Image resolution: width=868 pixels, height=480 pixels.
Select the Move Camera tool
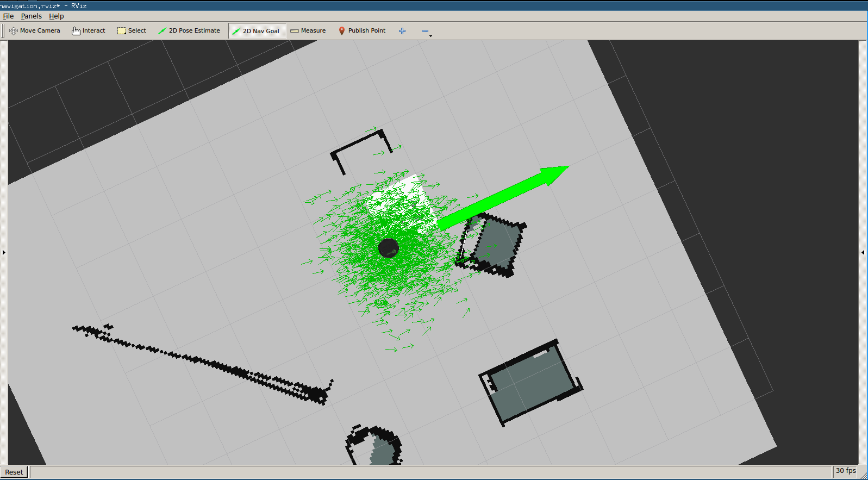[35, 31]
